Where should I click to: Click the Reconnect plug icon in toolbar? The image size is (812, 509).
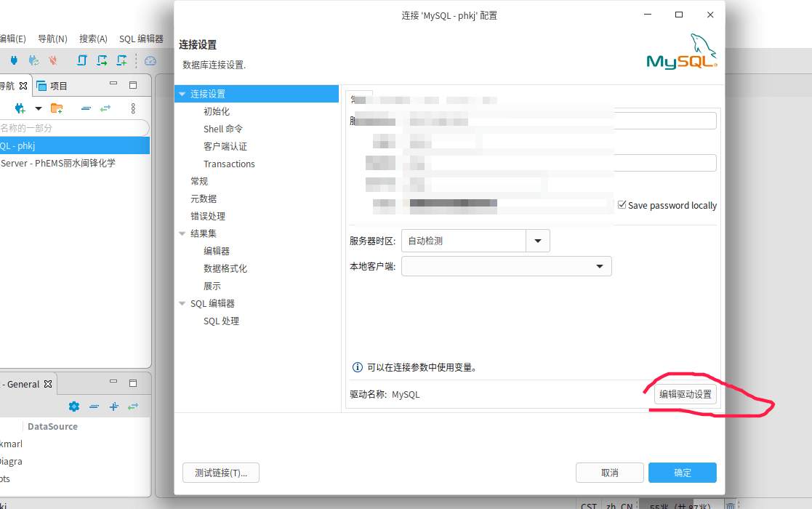click(x=33, y=60)
